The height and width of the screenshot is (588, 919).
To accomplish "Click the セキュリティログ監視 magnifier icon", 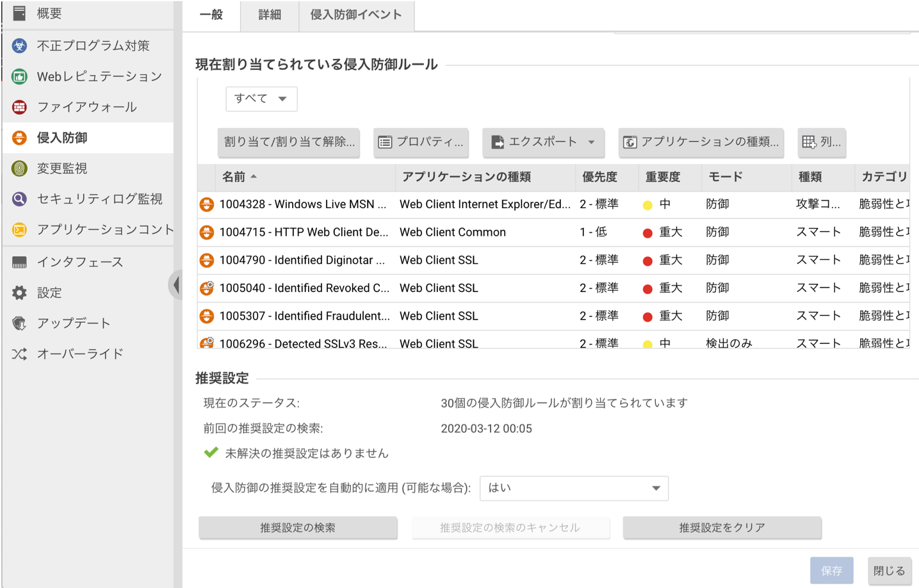I will tap(19, 199).
